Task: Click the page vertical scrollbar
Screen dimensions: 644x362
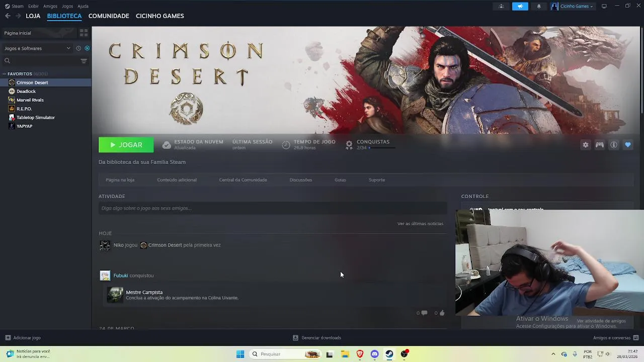Action: tap(642, 70)
